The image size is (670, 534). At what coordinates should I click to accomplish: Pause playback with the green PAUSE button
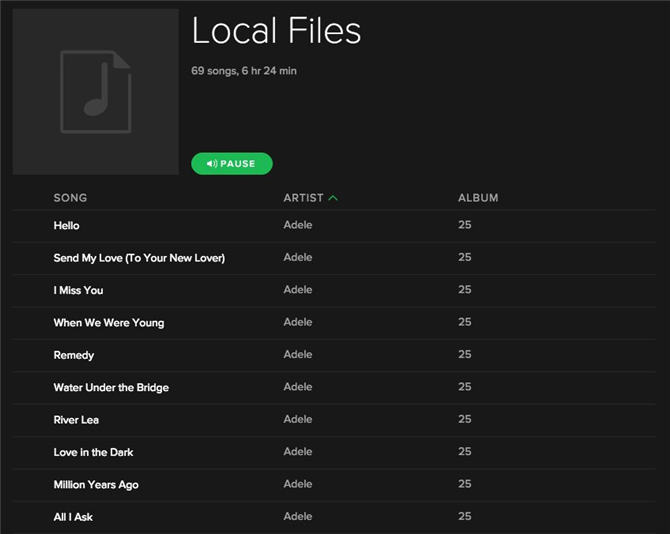point(232,164)
